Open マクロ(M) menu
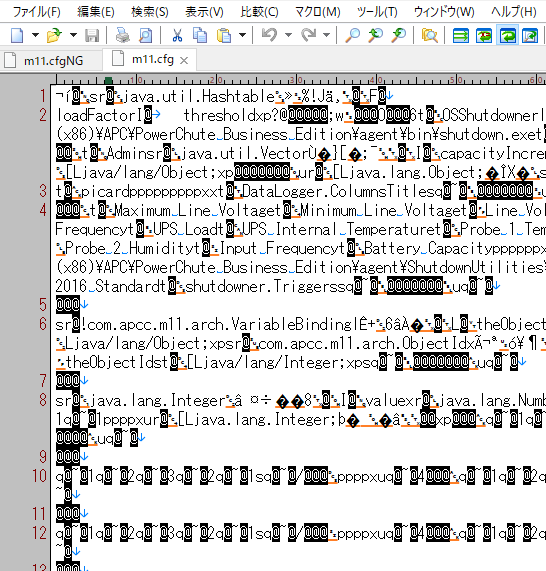 (x=318, y=12)
